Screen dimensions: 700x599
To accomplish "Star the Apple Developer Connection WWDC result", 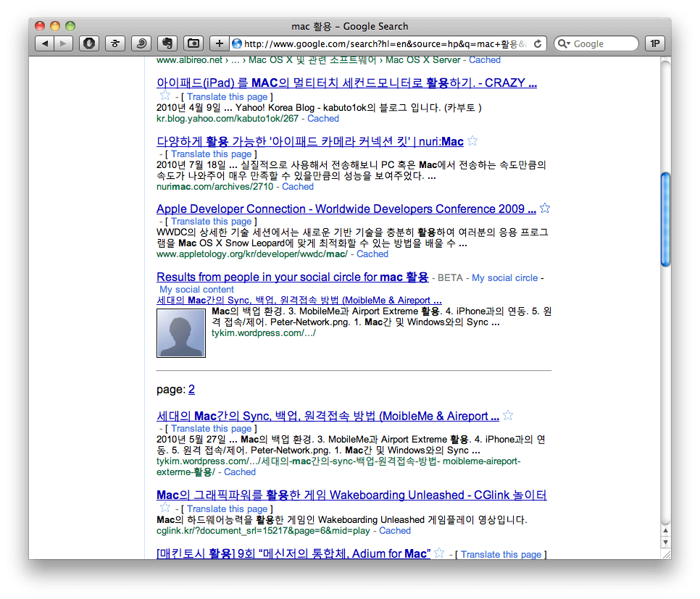I will [x=545, y=209].
